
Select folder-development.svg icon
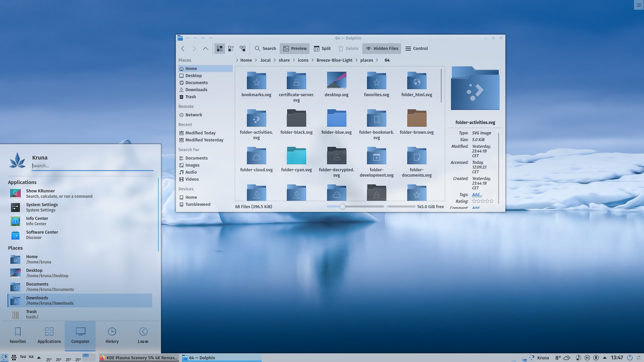pos(376,156)
